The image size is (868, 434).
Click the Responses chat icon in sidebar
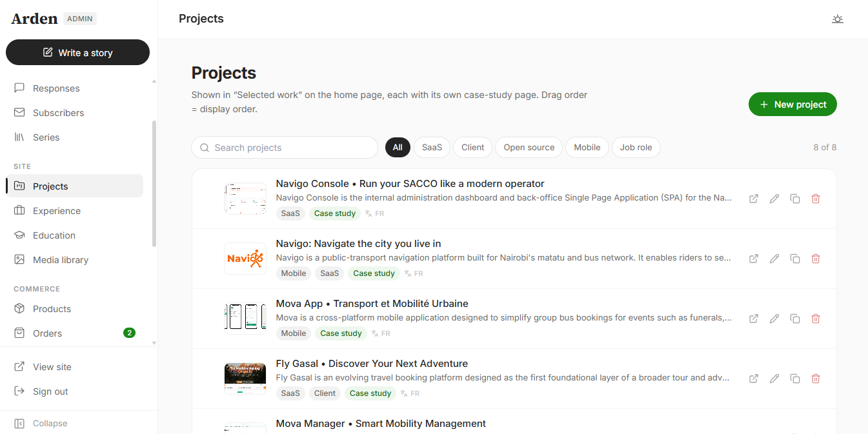19,88
